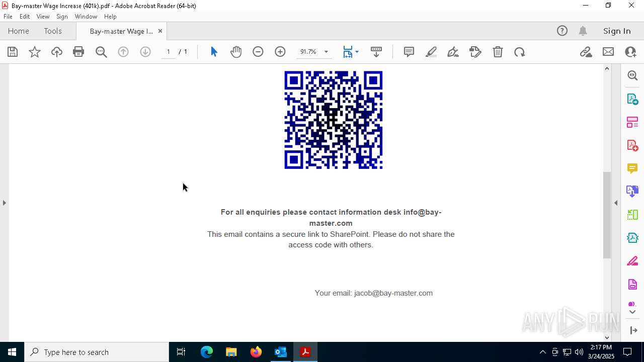
Task: Open the Windows Start menu
Action: pos(12,352)
